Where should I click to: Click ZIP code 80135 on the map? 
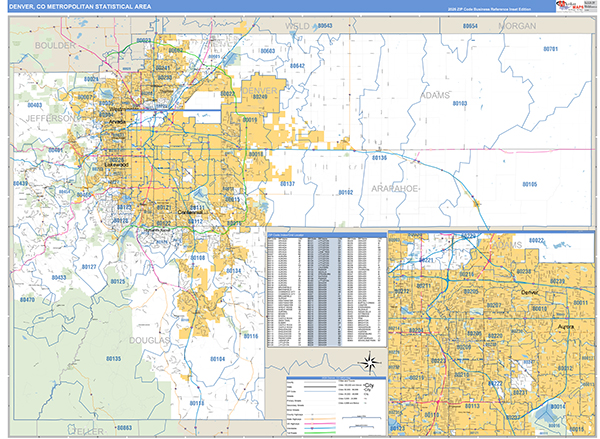[x=112, y=358]
